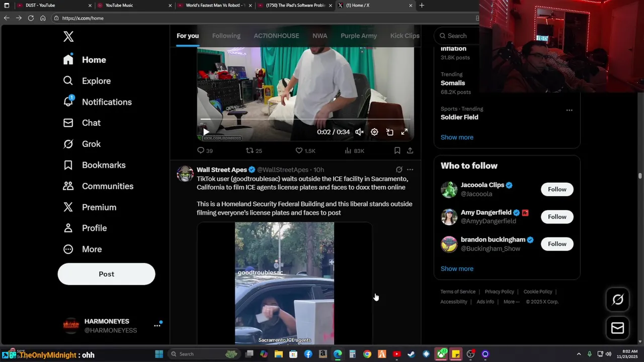Switch to Kick Clips tab

405,36
